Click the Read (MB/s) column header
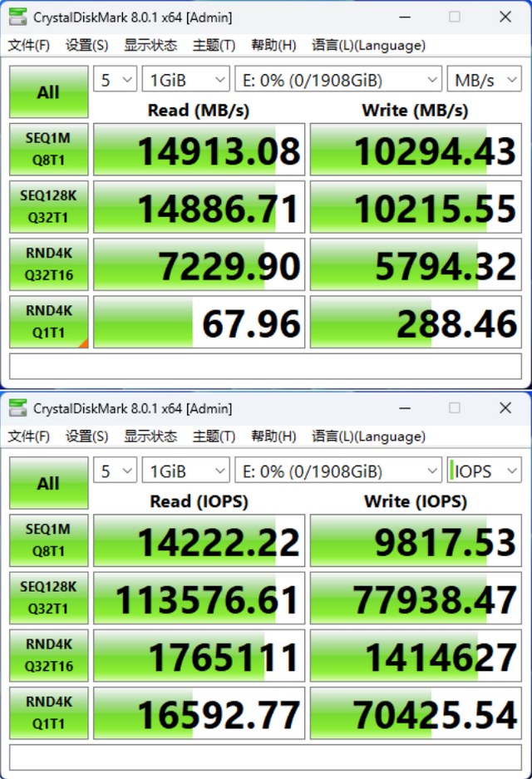Viewport: 532px width, 779px height. coord(198,110)
